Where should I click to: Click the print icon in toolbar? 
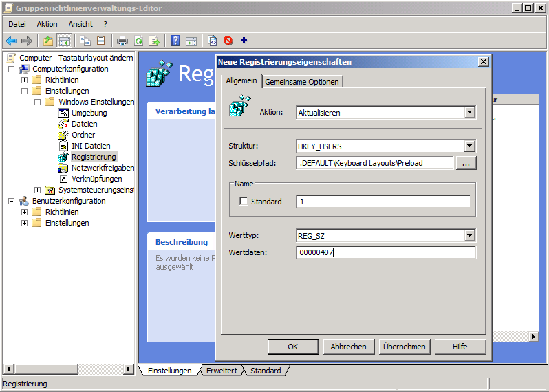click(x=122, y=41)
